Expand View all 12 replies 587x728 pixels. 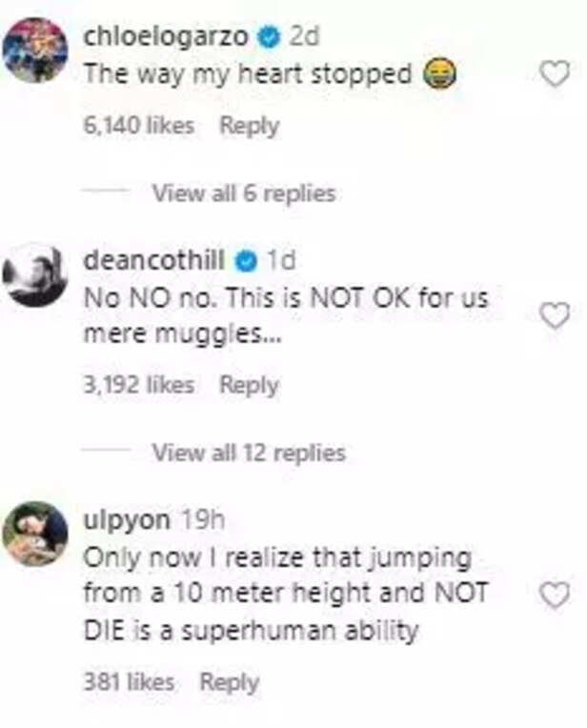pyautogui.click(x=249, y=452)
